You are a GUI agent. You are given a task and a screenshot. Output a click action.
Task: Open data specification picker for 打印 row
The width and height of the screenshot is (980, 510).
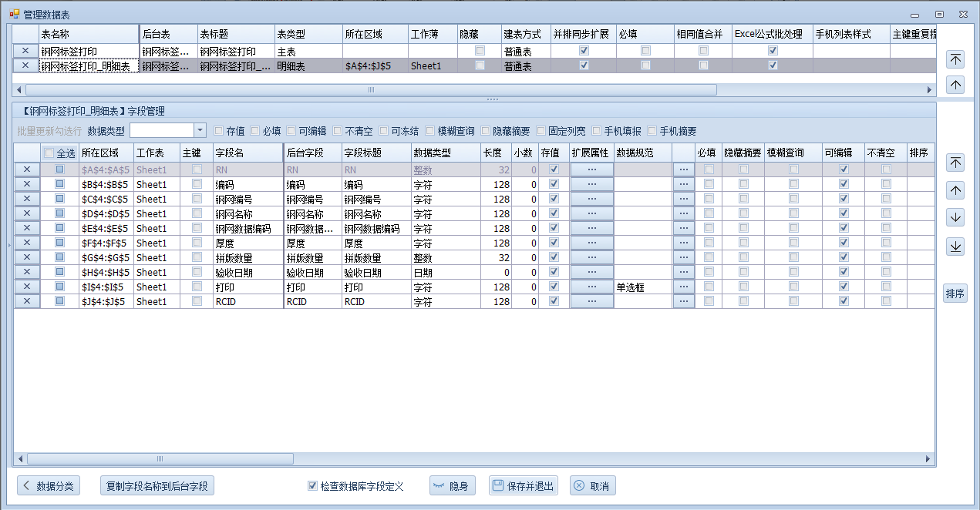tap(683, 287)
